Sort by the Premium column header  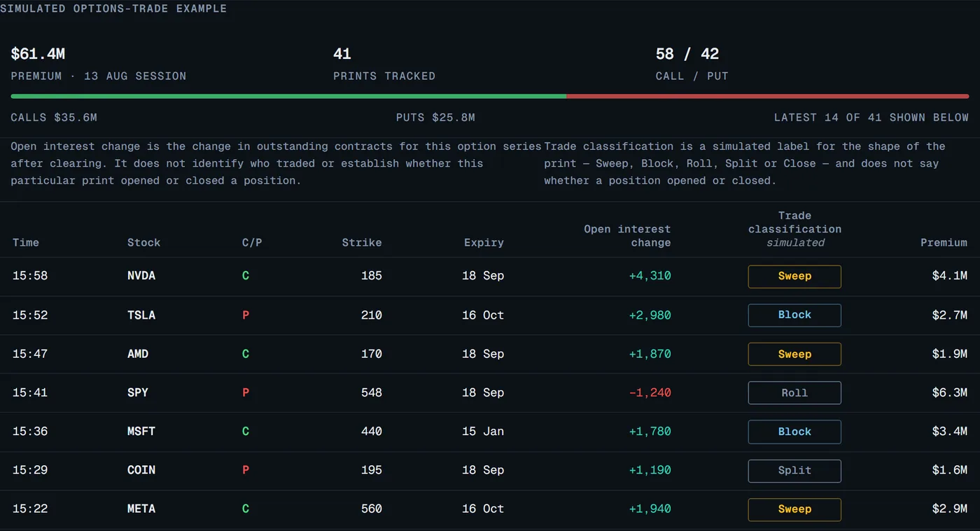(x=944, y=242)
